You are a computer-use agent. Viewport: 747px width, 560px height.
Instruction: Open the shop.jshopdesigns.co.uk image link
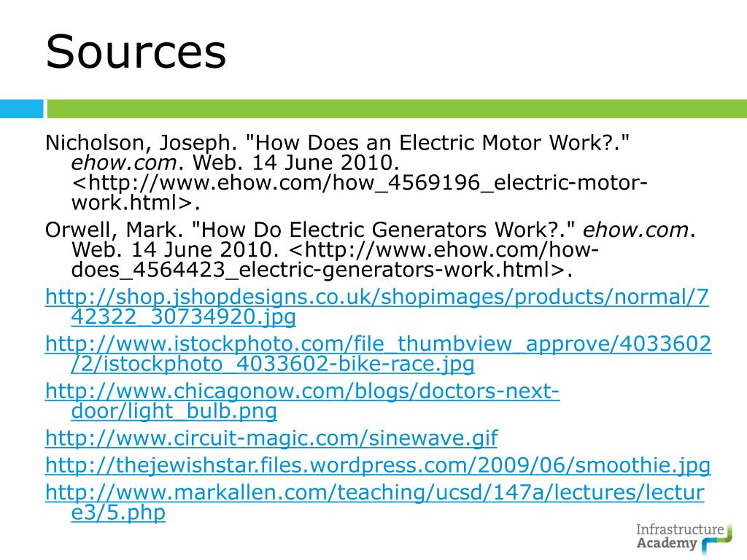click(x=377, y=306)
